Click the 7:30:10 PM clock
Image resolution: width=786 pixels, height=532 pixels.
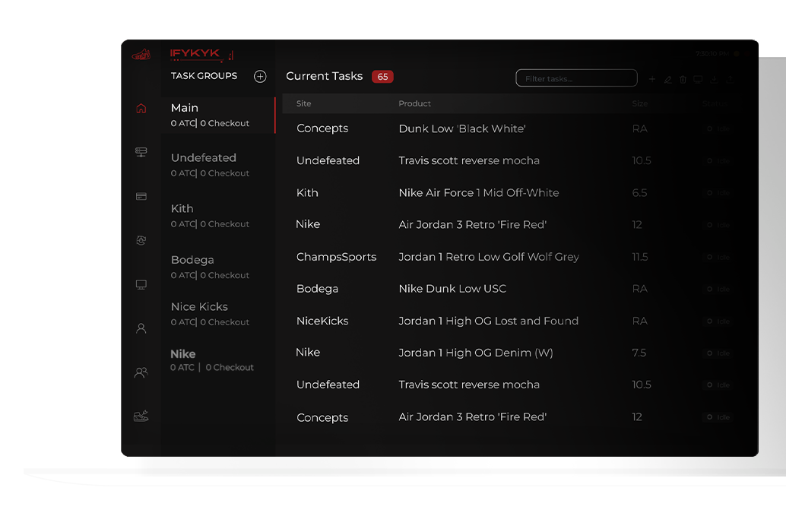coord(712,54)
